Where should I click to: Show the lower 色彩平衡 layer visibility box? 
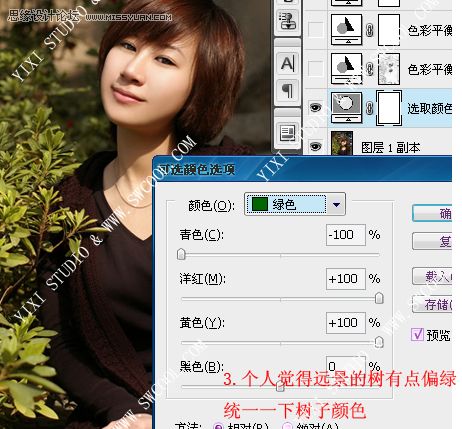pyautogui.click(x=315, y=69)
